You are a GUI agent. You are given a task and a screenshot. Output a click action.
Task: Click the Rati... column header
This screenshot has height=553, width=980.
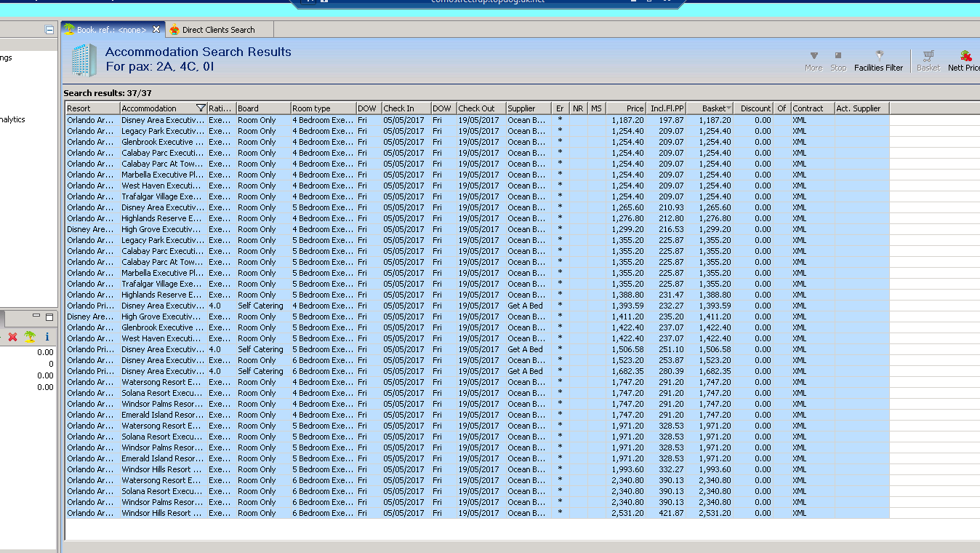(x=222, y=108)
